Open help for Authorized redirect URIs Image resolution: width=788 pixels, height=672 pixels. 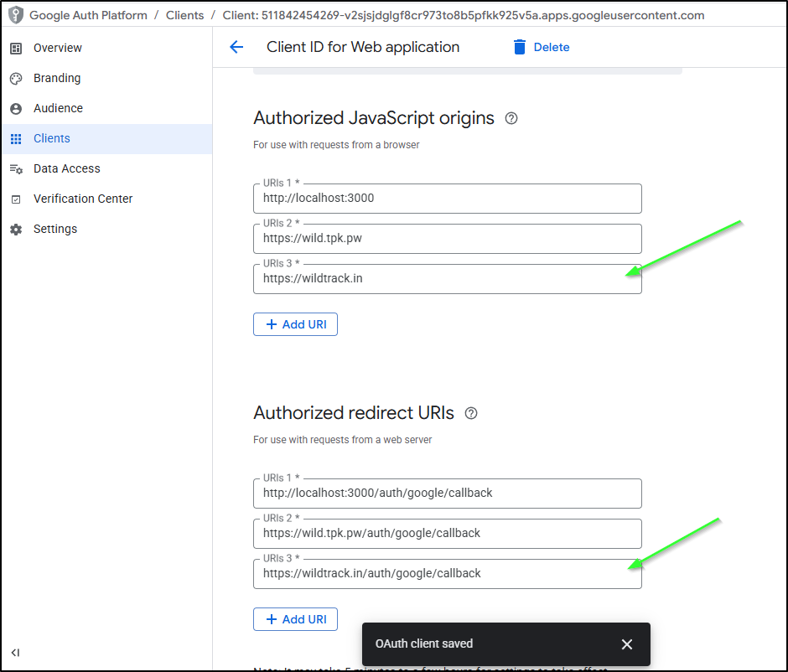(x=471, y=413)
